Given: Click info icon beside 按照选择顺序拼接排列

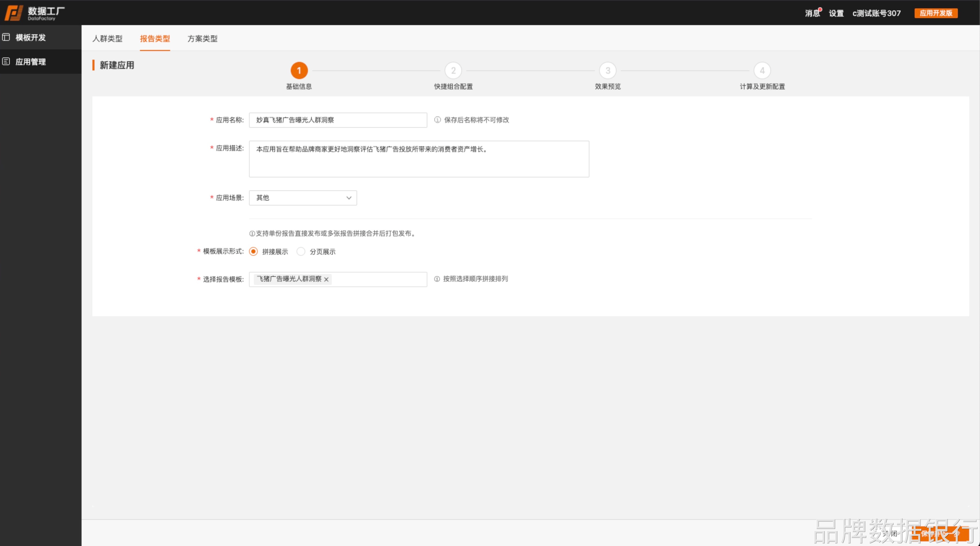Looking at the screenshot, I should (x=437, y=279).
